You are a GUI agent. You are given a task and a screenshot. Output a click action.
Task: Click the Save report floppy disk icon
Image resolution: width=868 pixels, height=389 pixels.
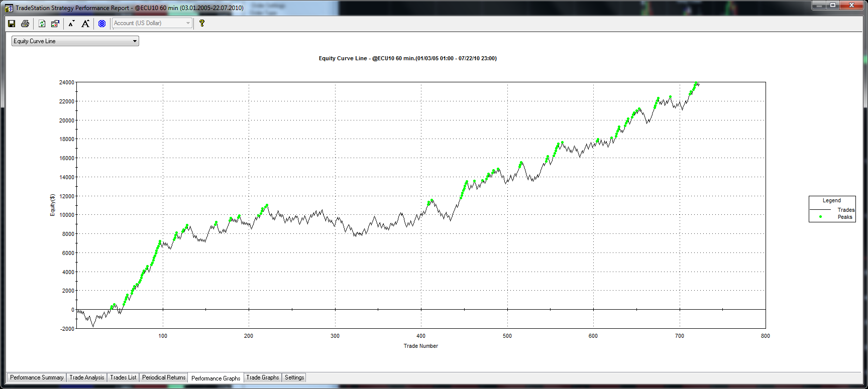pos(12,24)
